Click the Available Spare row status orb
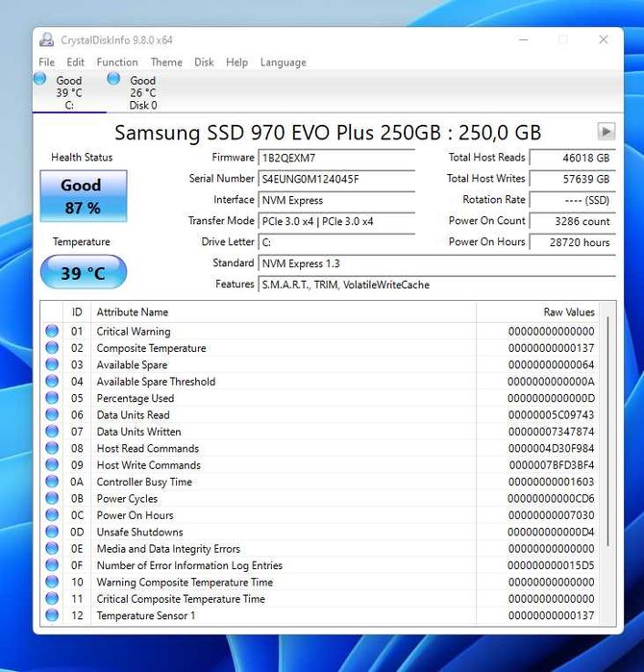 click(x=52, y=364)
